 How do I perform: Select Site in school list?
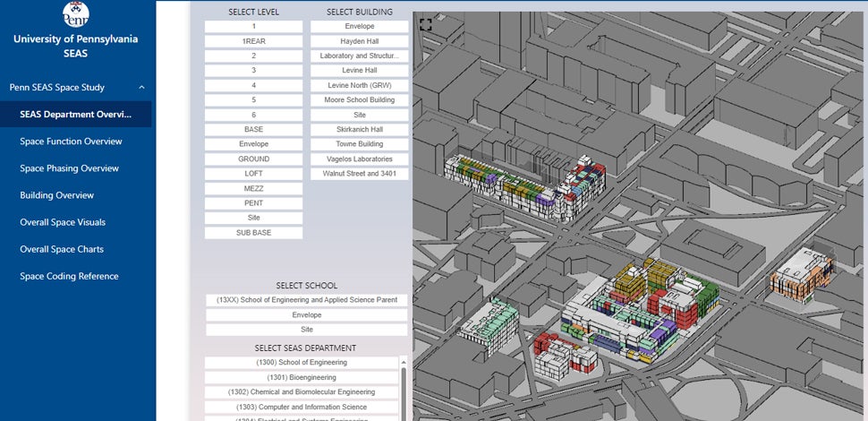click(x=307, y=330)
